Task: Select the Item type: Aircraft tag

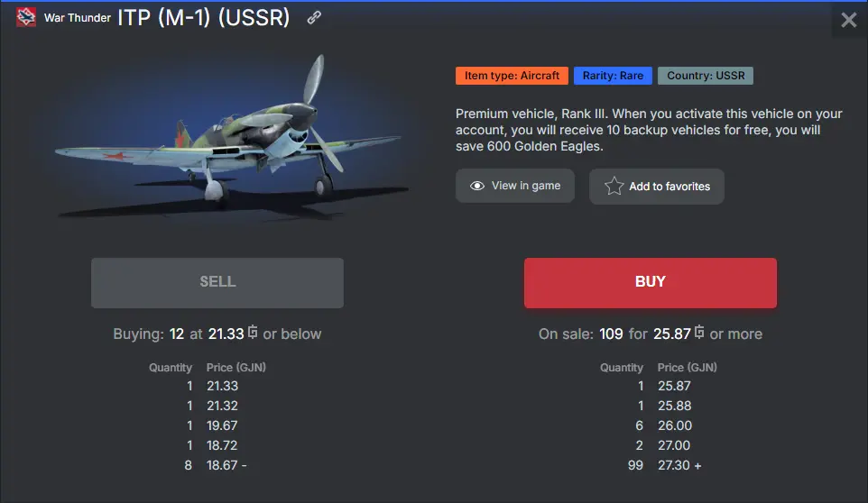Action: (x=512, y=76)
